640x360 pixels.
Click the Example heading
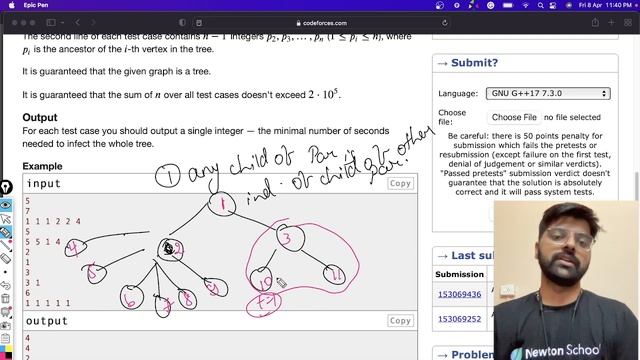(x=42, y=166)
